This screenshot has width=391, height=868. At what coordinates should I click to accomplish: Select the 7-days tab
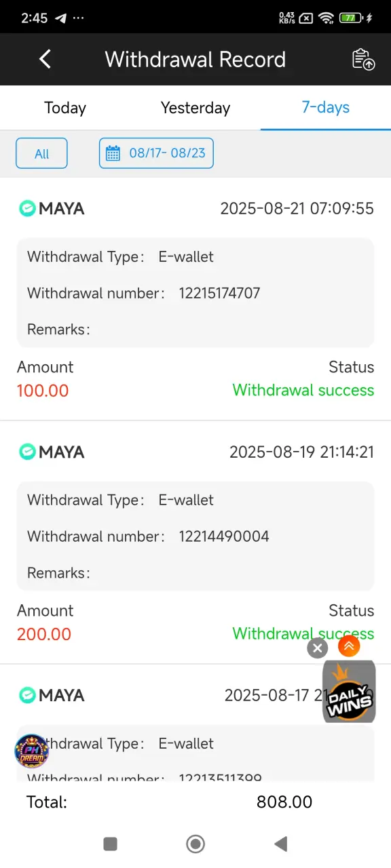(x=326, y=107)
